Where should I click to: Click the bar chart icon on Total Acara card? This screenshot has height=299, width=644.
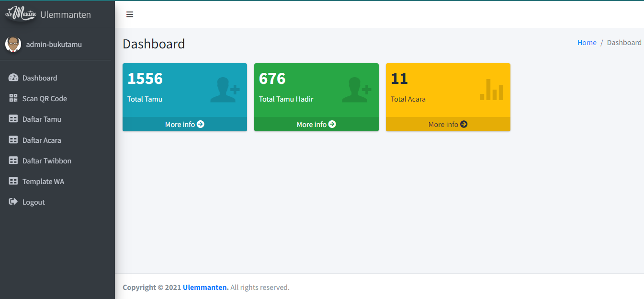click(x=492, y=90)
